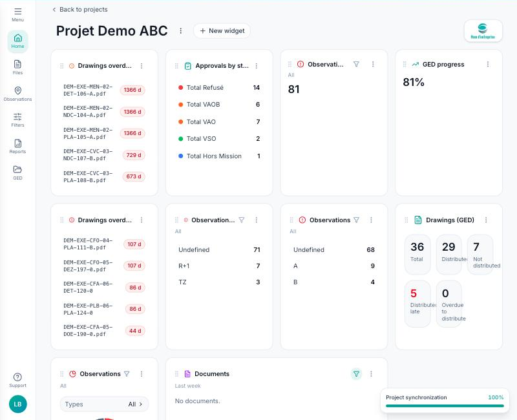Open Filters in the sidebar

click(18, 120)
